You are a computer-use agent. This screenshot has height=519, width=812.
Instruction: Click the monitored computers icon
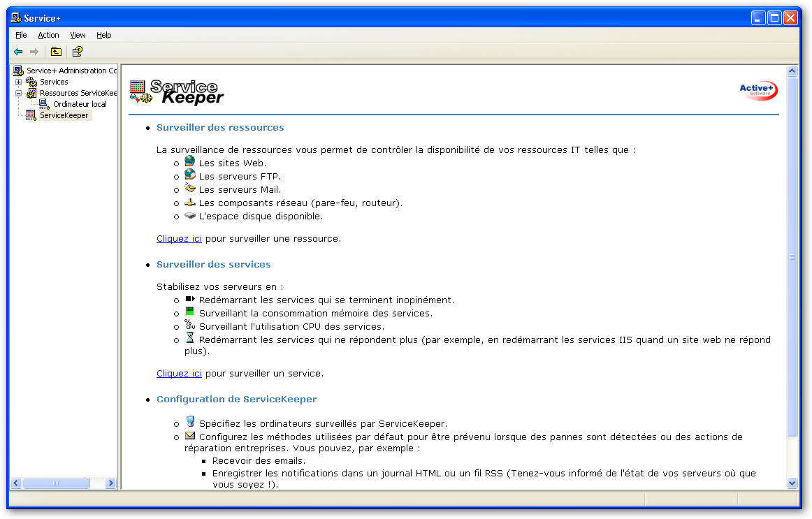(x=191, y=421)
